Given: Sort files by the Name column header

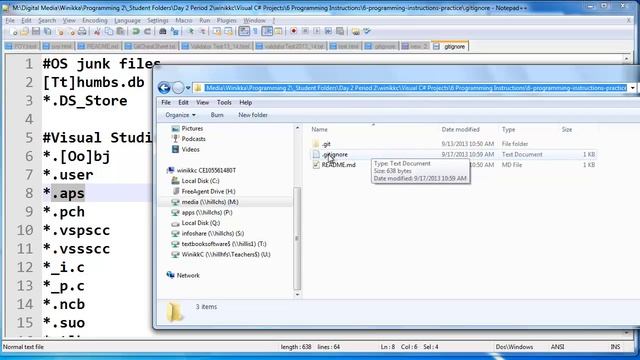Looking at the screenshot, I should 320,129.
